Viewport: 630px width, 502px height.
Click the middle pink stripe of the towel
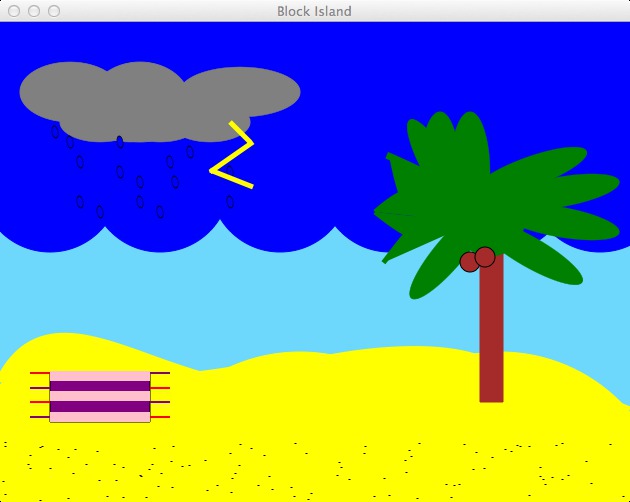pyautogui.click(x=100, y=396)
